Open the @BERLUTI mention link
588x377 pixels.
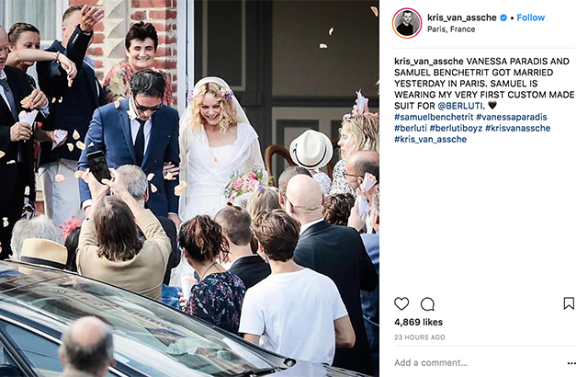459,106
